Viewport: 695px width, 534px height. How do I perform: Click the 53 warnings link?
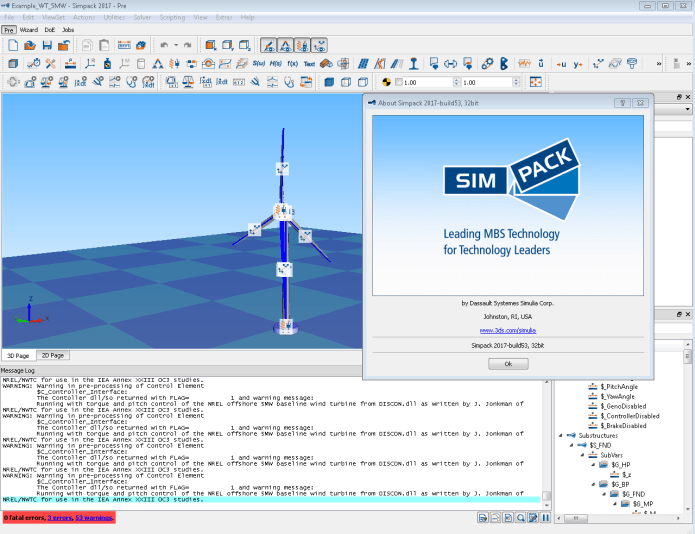pyautogui.click(x=94, y=517)
